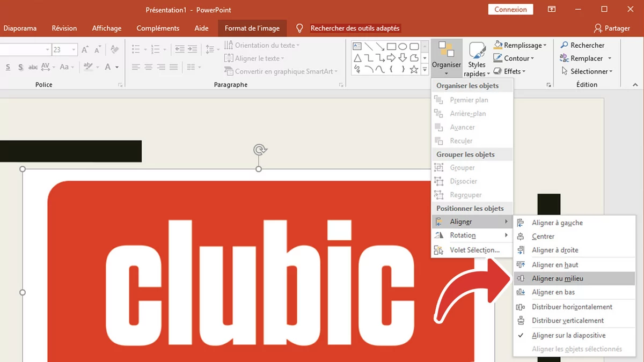This screenshot has height=362, width=644.
Task: Pick the text highlight color swatch
Action: tap(88, 67)
